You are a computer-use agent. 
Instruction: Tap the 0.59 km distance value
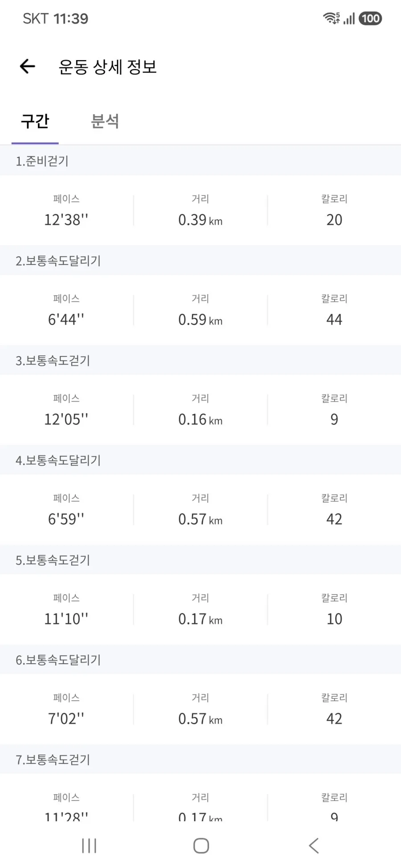(200, 319)
